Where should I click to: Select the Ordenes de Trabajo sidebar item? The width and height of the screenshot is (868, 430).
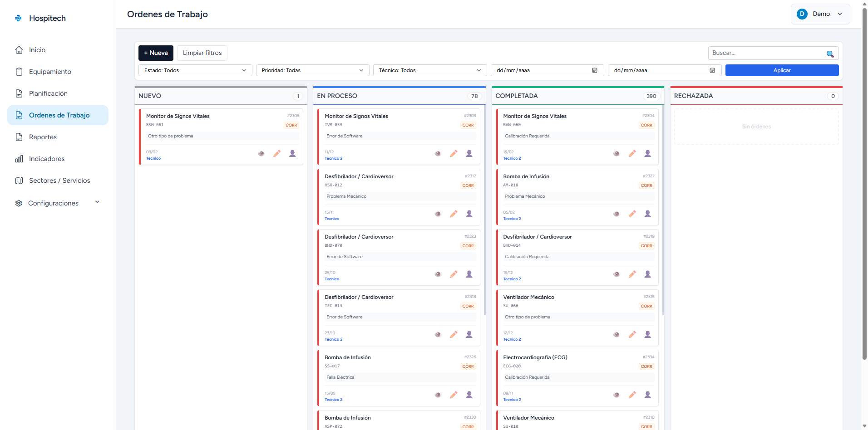58,115
